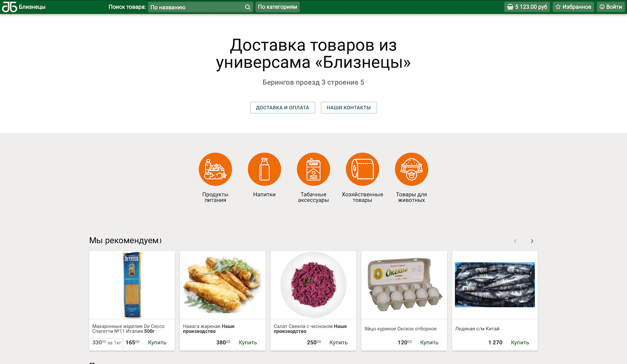
Task: Open the Напитки bottle category icon
Action: (x=264, y=169)
